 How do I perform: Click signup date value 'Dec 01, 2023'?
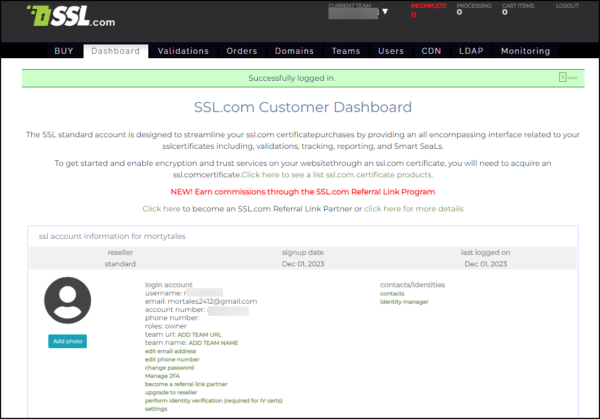click(303, 264)
